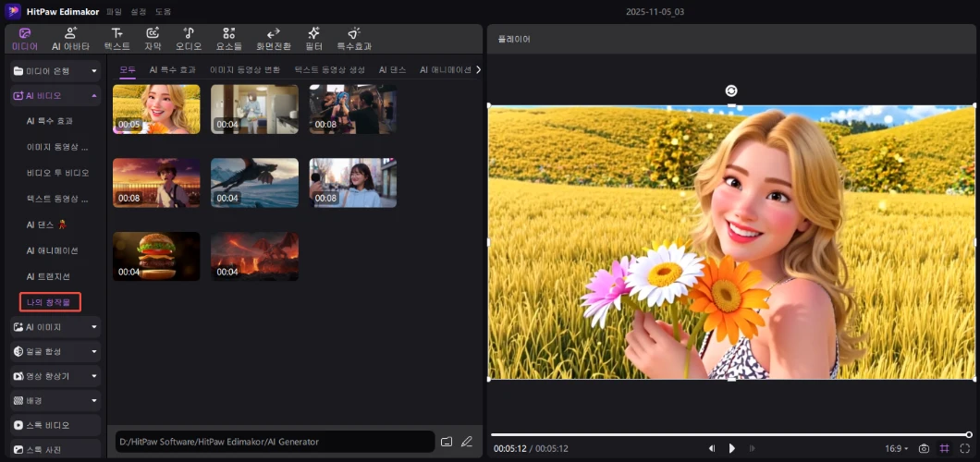Take a snapshot with the camera icon
This screenshot has height=462, width=980.
pyautogui.click(x=924, y=448)
